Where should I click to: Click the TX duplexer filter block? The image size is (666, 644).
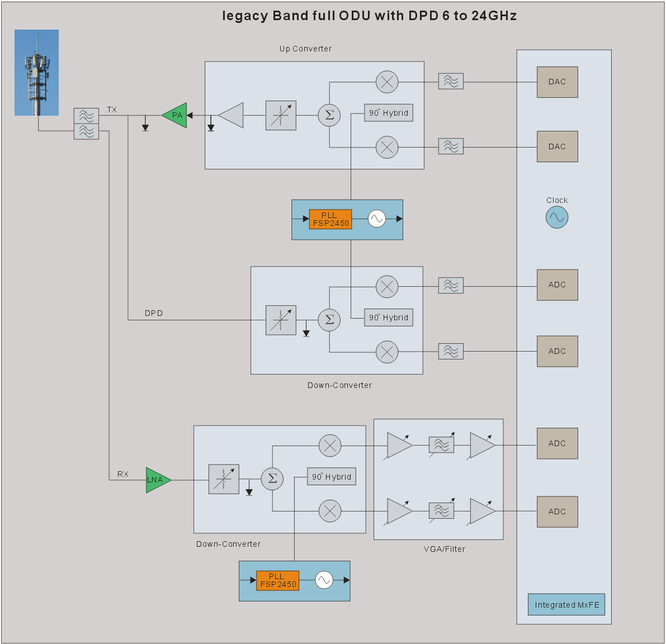point(86,116)
